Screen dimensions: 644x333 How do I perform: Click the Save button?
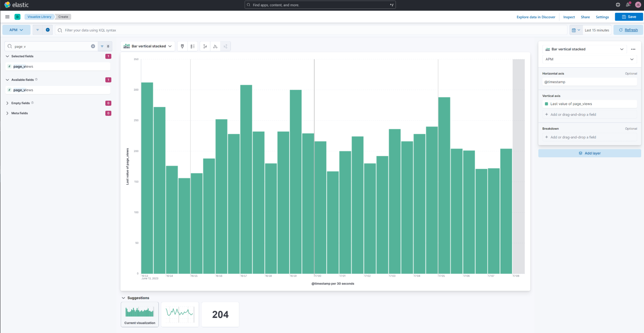pos(629,17)
